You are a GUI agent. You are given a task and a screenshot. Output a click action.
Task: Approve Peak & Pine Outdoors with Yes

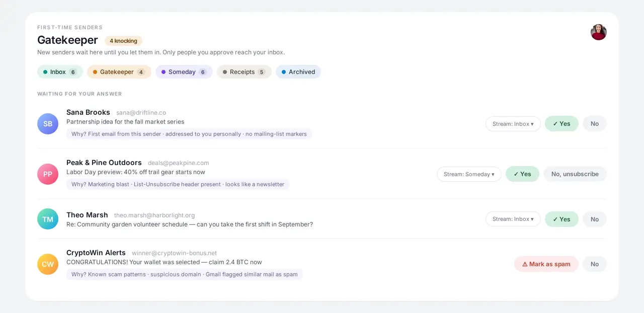pyautogui.click(x=522, y=174)
